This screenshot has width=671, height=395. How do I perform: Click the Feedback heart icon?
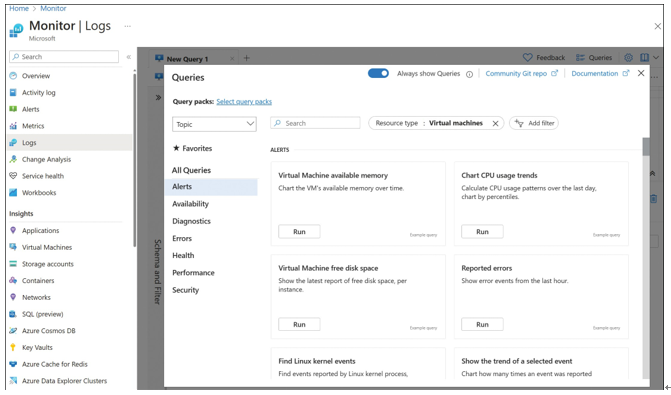click(x=528, y=57)
